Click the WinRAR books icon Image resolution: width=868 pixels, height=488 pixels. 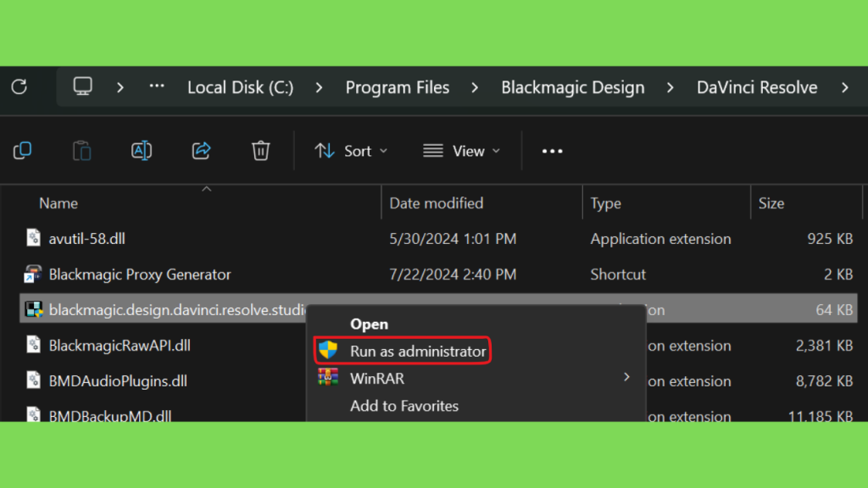(x=328, y=377)
